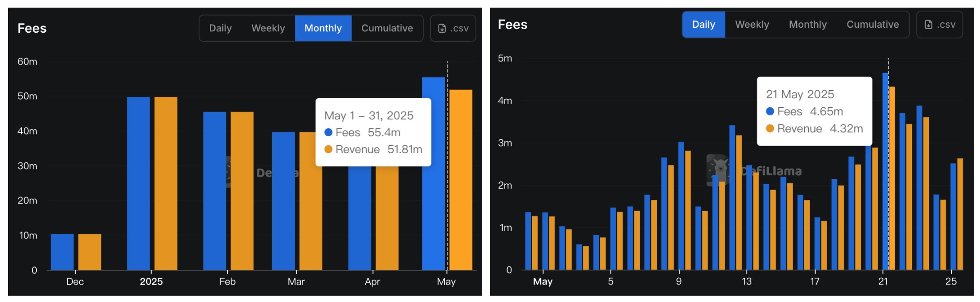Click the blue Fees dot in the May 1 – 31 tooltip

pos(328,133)
